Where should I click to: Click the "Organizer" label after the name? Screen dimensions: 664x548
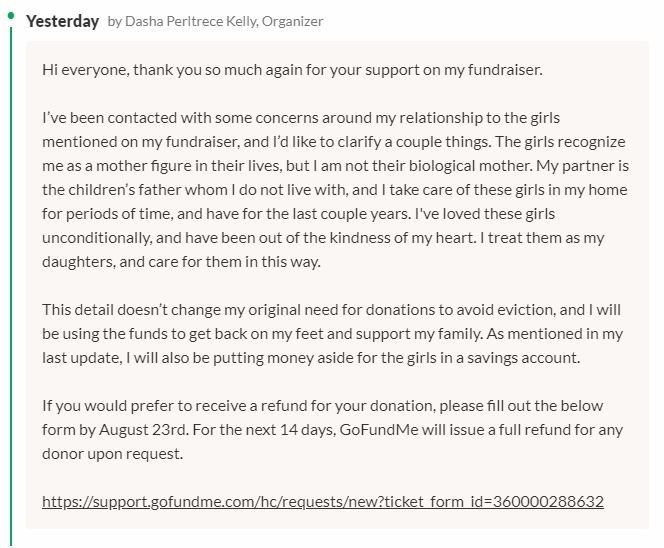click(x=292, y=22)
